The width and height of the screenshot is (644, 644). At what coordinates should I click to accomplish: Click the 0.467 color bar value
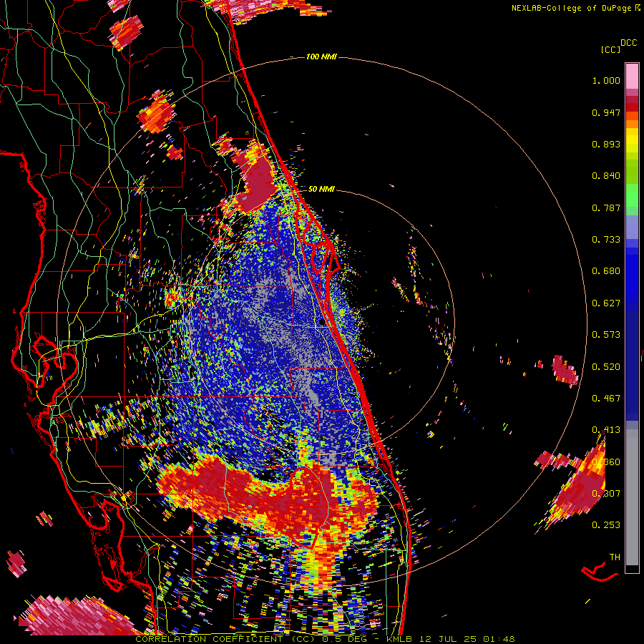pyautogui.click(x=606, y=399)
